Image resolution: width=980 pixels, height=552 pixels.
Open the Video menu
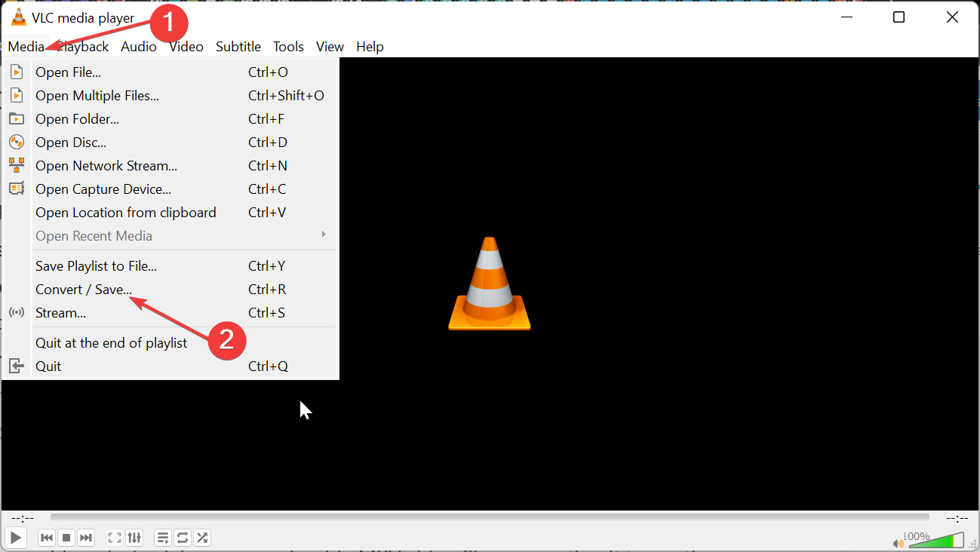coord(186,47)
